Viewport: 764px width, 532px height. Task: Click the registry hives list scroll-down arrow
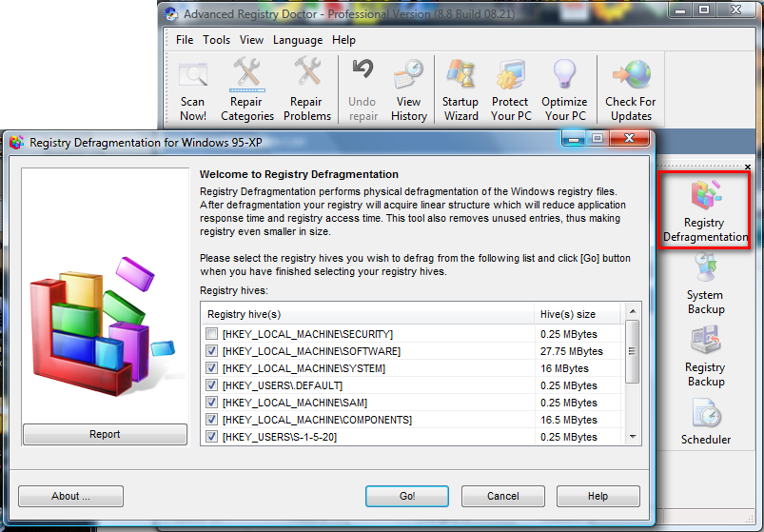coord(633,437)
